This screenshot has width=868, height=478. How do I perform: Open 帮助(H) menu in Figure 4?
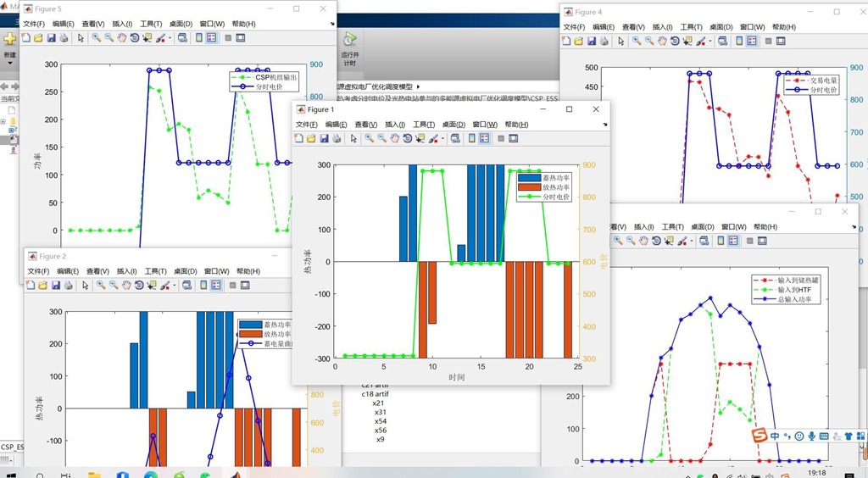click(x=784, y=27)
